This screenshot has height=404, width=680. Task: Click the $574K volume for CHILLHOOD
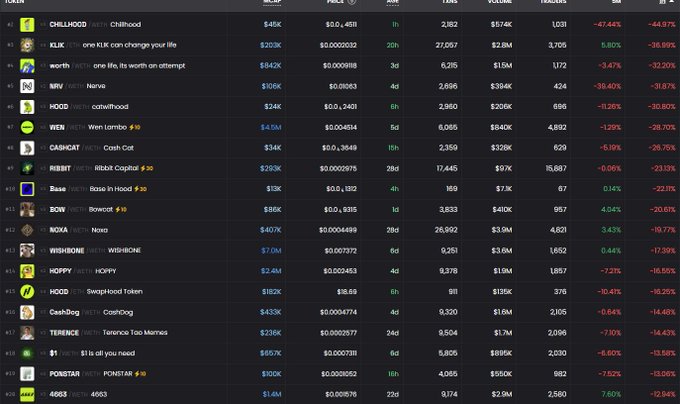pyautogui.click(x=501, y=25)
